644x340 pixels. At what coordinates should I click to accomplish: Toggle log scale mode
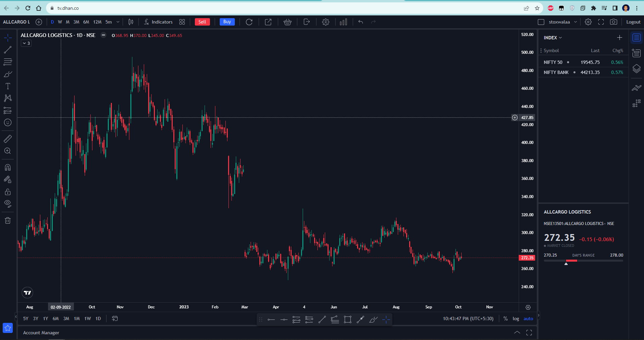coord(516,318)
